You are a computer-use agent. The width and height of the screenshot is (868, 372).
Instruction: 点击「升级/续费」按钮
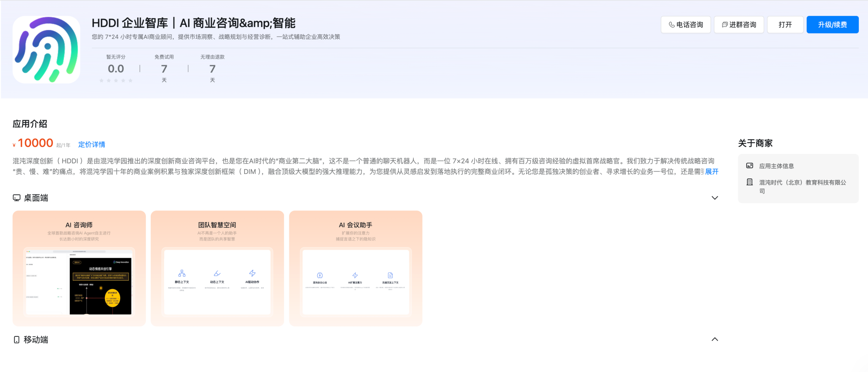click(x=832, y=24)
